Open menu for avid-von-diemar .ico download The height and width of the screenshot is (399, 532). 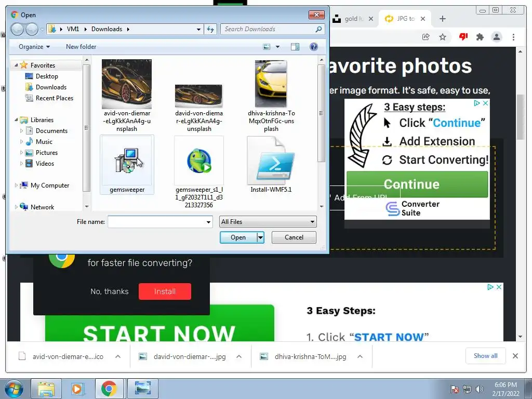pos(118,356)
